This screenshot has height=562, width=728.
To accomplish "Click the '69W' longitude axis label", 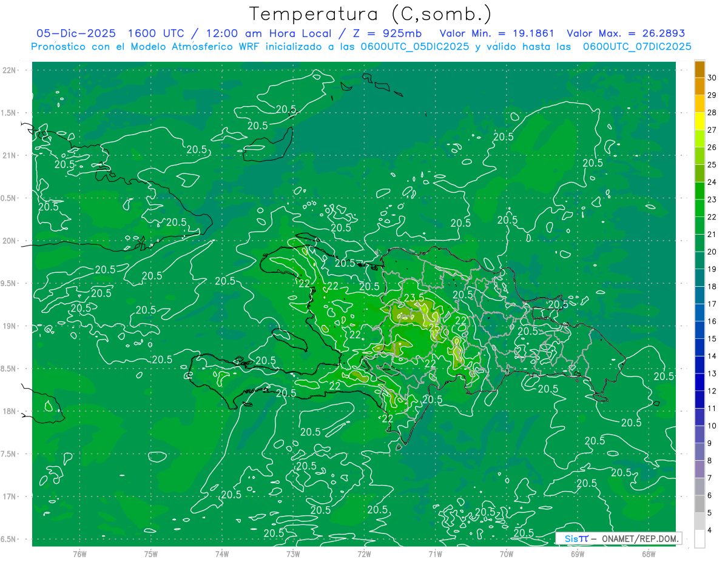I will pyautogui.click(x=578, y=554).
